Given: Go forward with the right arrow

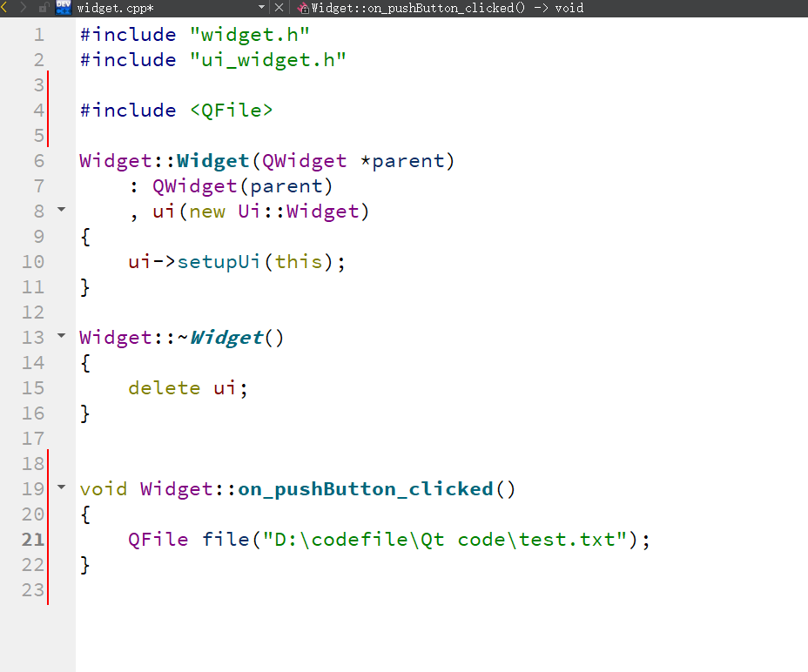Looking at the screenshot, I should 24,7.
